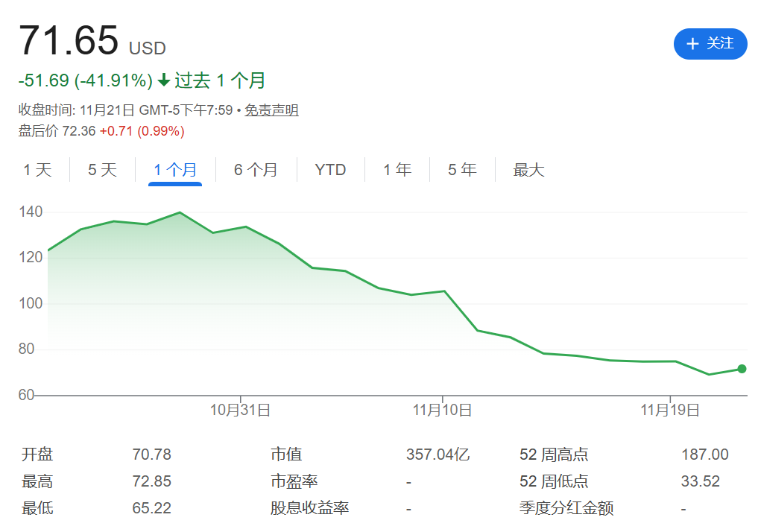Select the 1 天 time range tab
This screenshot has height=532, width=758.
point(38,170)
